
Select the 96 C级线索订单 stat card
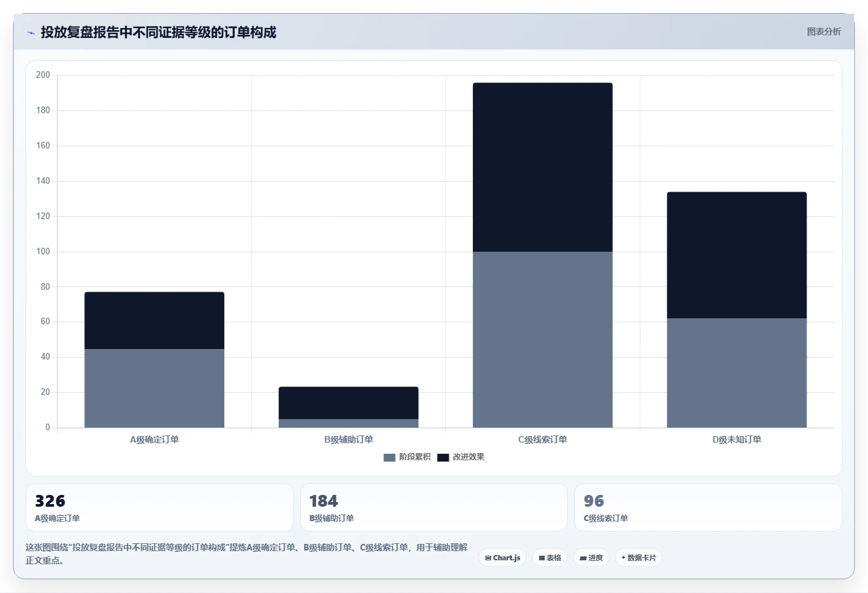pos(708,507)
